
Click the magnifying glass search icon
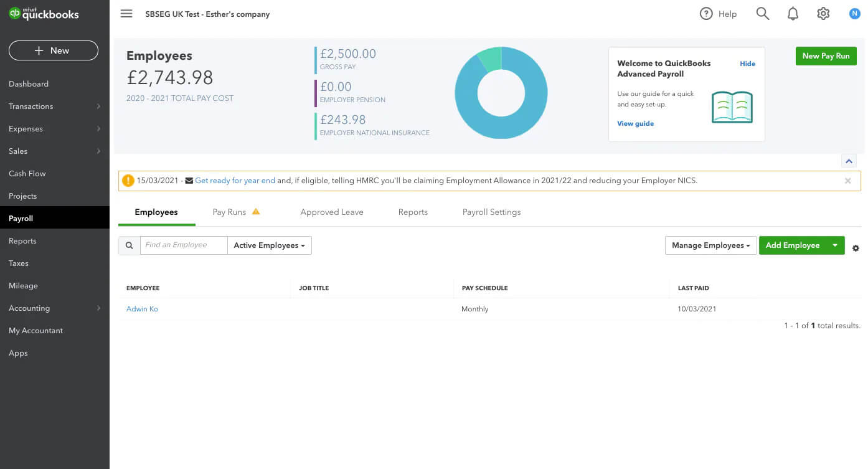click(x=762, y=14)
